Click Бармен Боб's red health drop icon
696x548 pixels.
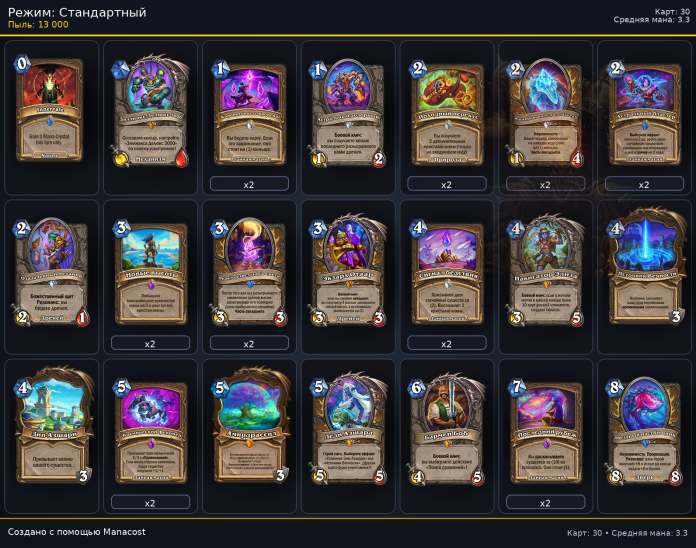[x=477, y=477]
